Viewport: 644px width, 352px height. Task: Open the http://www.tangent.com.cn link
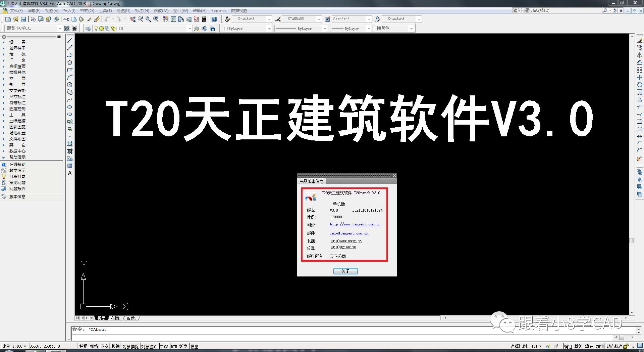[355, 224]
